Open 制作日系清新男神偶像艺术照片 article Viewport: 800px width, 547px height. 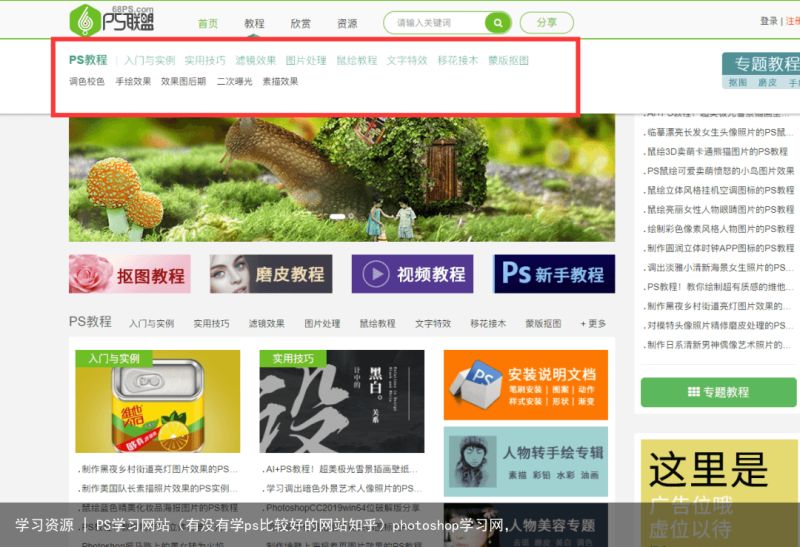point(717,345)
